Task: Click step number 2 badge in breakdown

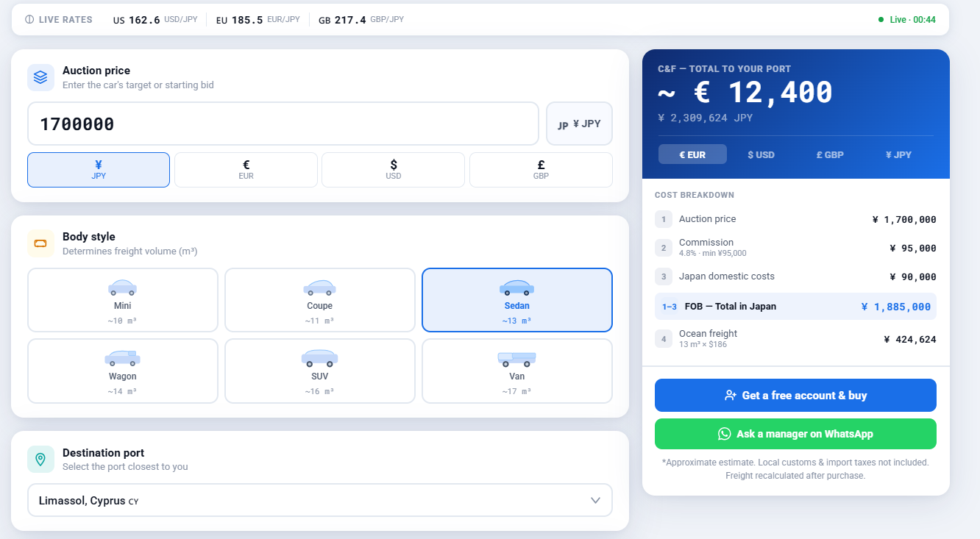Action: 664,248
